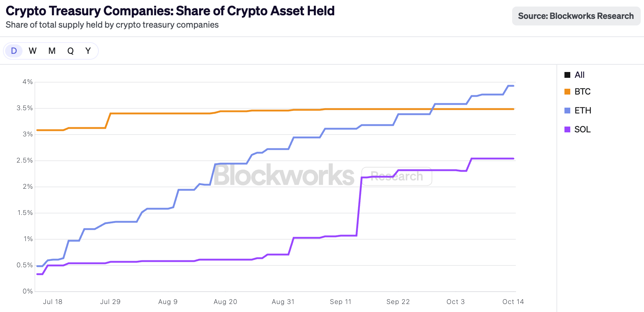The width and height of the screenshot is (644, 312).
Task: Click the Jul 18 x-axis label
Action: (x=53, y=302)
